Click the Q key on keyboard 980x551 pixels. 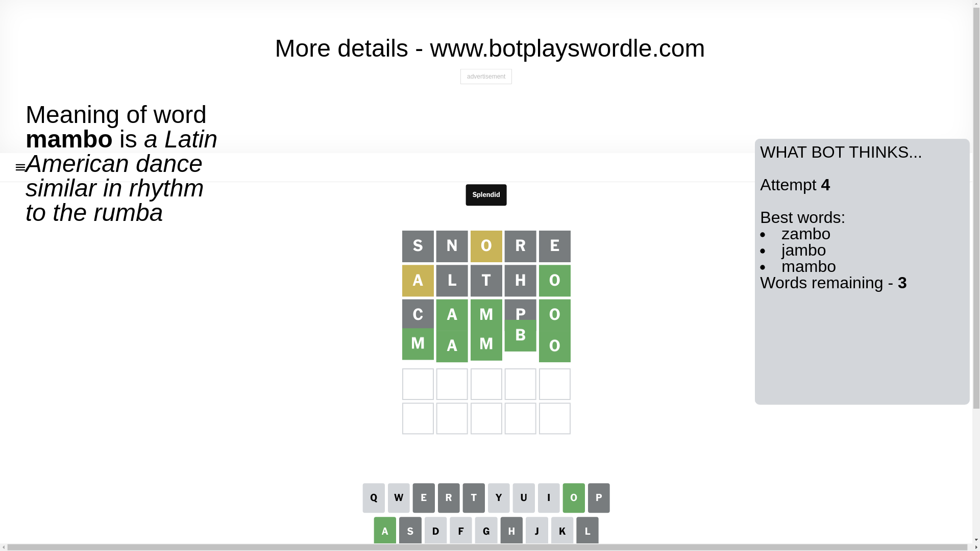click(374, 498)
